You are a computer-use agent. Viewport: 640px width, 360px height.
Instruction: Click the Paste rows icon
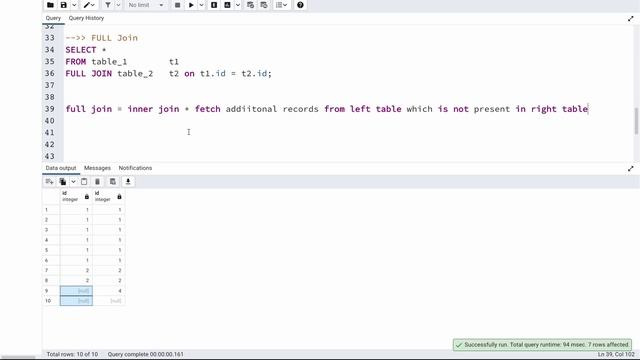pyautogui.click(x=84, y=182)
